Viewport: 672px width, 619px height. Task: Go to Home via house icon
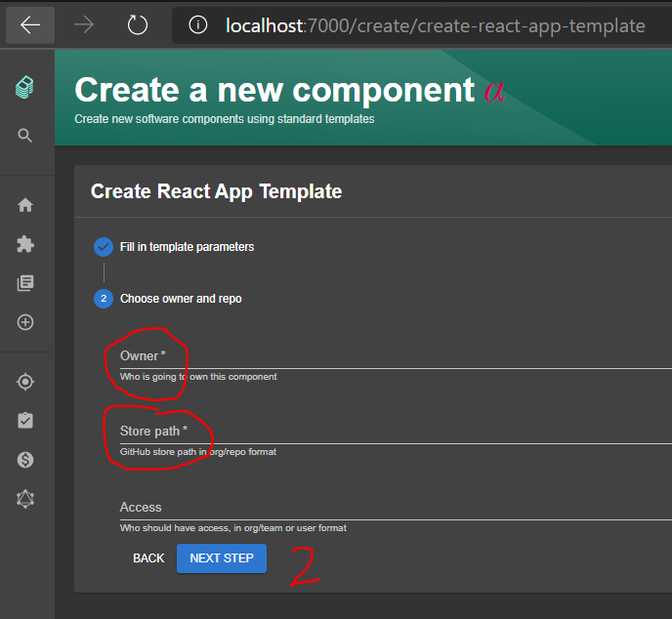pyautogui.click(x=25, y=205)
